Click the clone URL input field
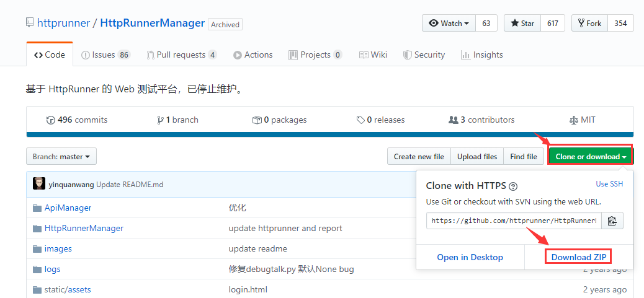Screen dimensions: 644x298 pos(514,221)
